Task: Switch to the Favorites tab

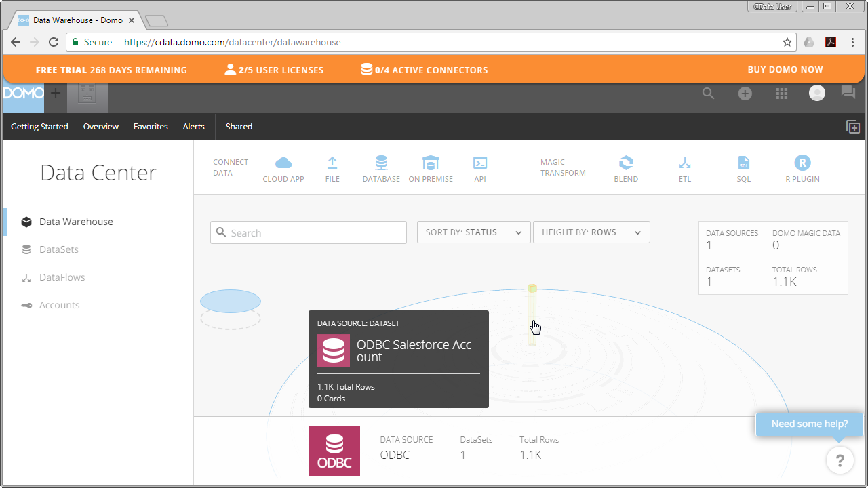Action: pyautogui.click(x=150, y=126)
